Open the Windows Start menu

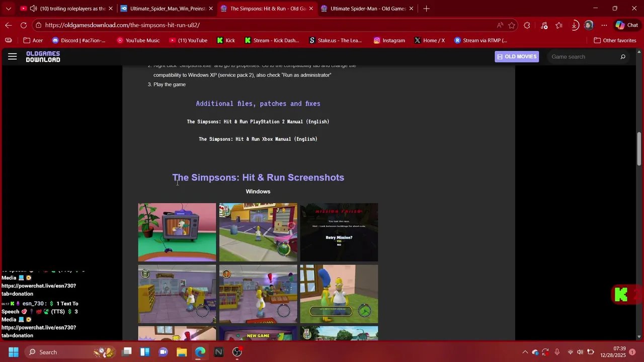pos(14,352)
